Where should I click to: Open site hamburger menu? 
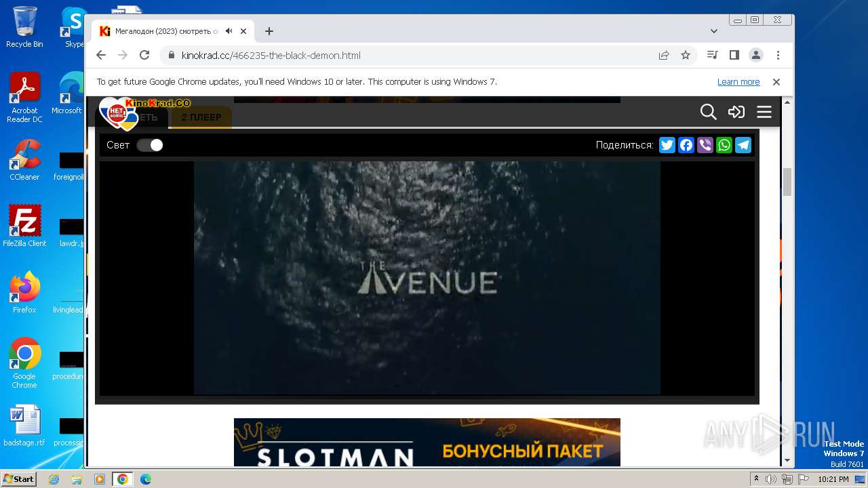(764, 112)
